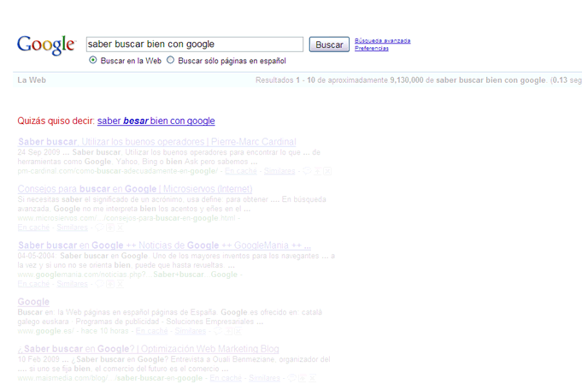
Task: Focus the search query input field
Action: coord(195,44)
